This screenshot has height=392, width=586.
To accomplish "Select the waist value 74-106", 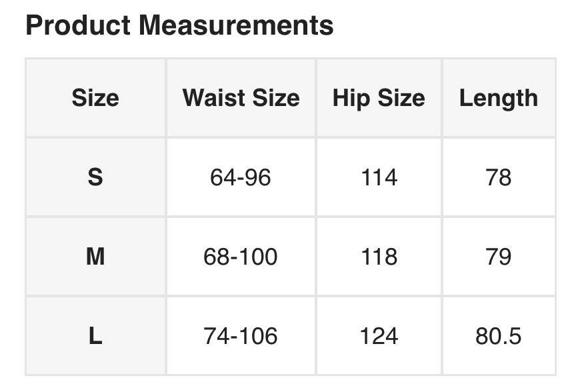I will point(241,336).
